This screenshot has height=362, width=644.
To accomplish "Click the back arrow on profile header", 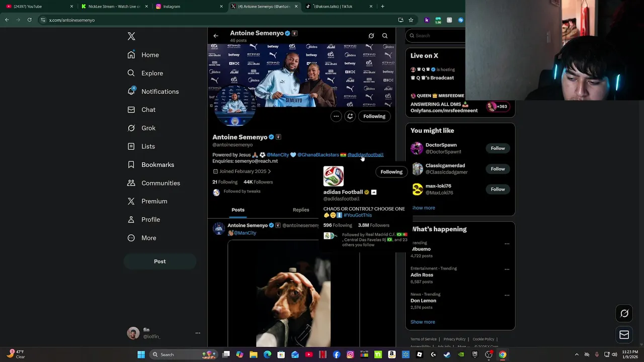I will tap(216, 36).
